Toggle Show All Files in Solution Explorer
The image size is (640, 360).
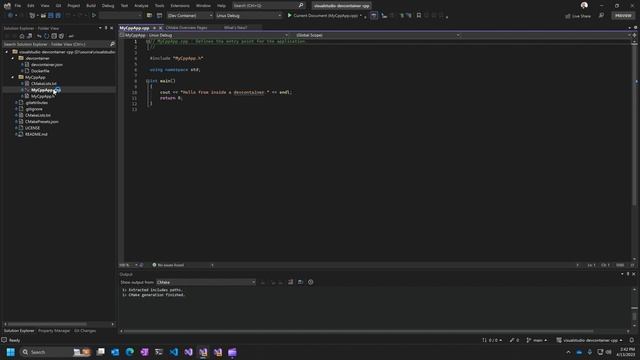point(61,36)
